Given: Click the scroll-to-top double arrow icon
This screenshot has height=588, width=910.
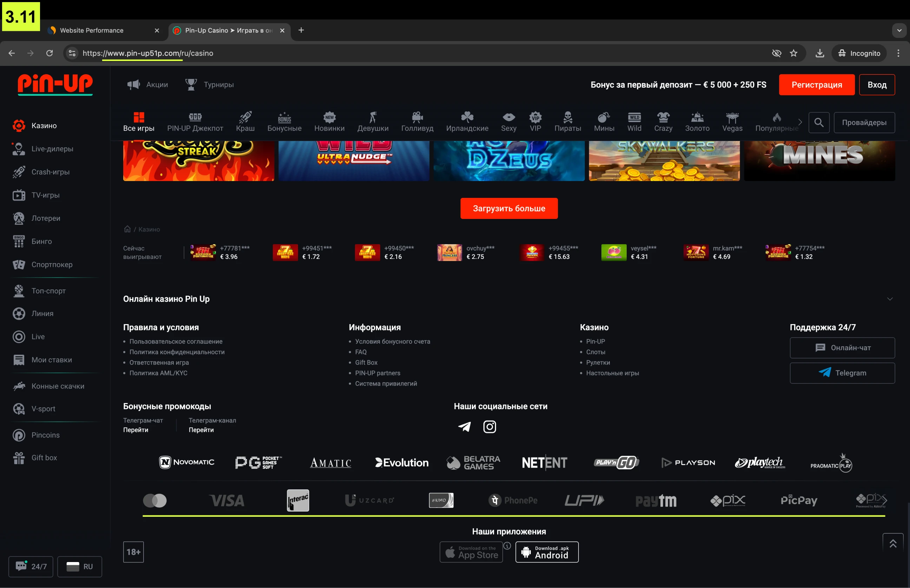Looking at the screenshot, I should pyautogui.click(x=892, y=543).
